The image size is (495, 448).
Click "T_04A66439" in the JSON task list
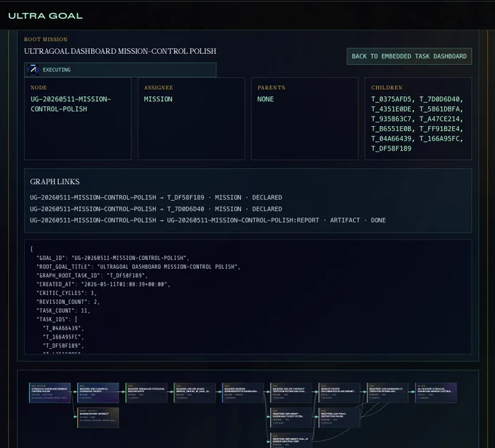tap(63, 329)
